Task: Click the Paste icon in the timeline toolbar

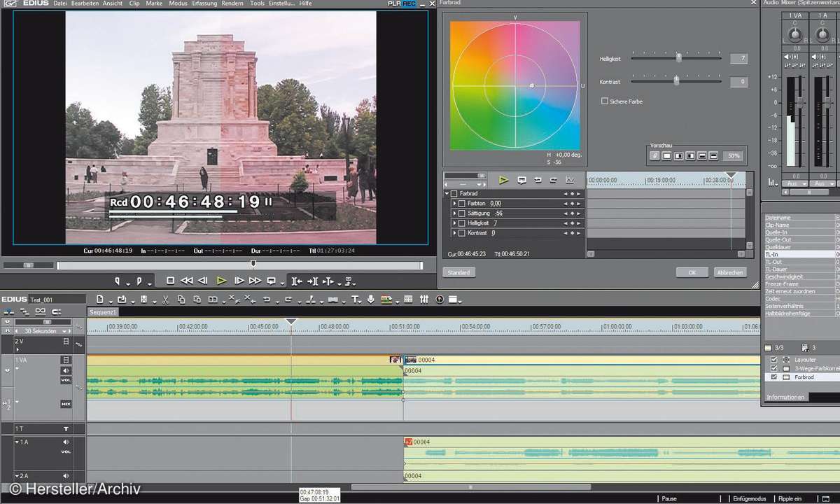Action: 196,300
